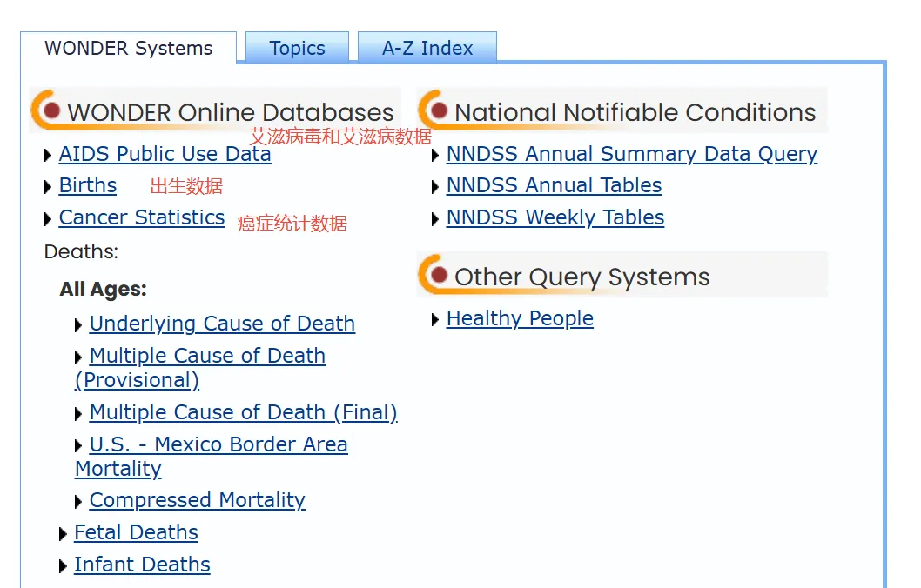The image size is (921, 588).
Task: Click the triangle bullet next to Healthy People
Action: pyautogui.click(x=435, y=320)
